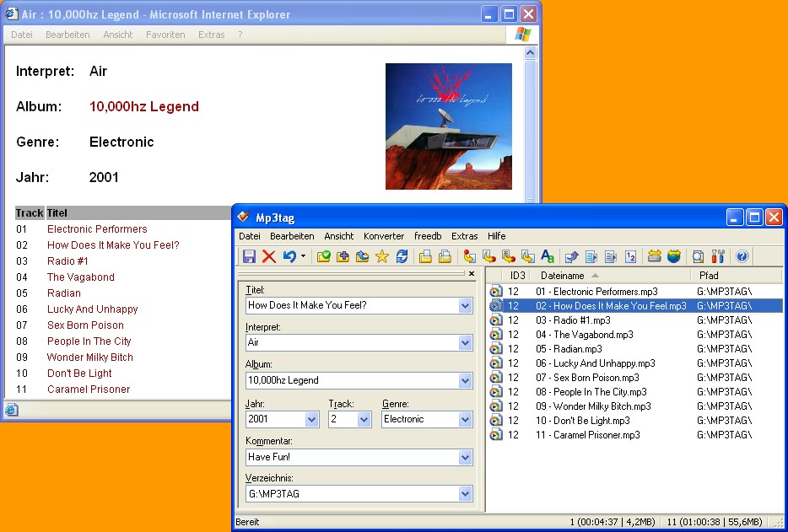Screen dimensions: 788x532
Task: Click the red X remove tag icon
Action: (269, 256)
